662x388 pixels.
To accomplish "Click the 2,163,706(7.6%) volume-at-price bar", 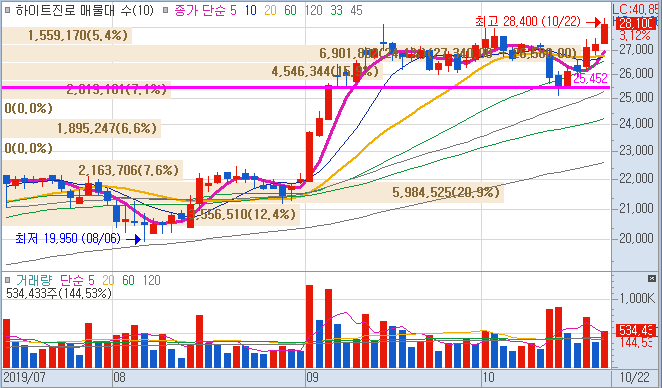I will coord(92,170).
